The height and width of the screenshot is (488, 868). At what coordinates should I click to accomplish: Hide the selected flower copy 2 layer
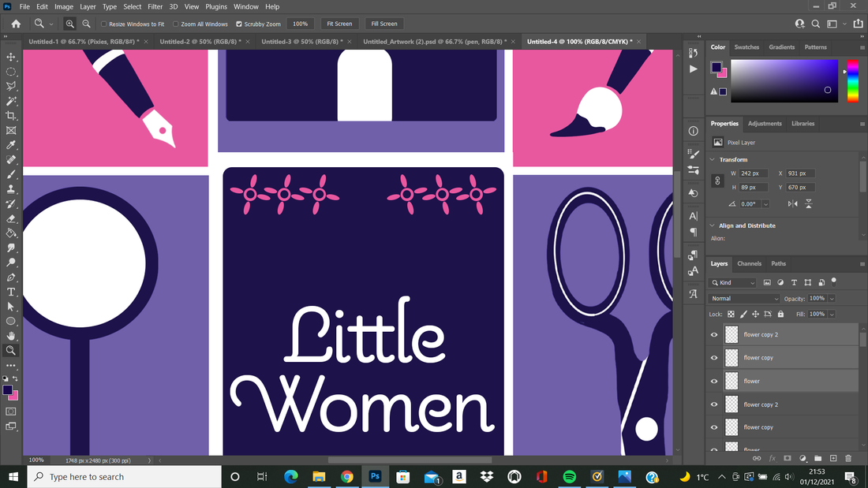coord(714,335)
